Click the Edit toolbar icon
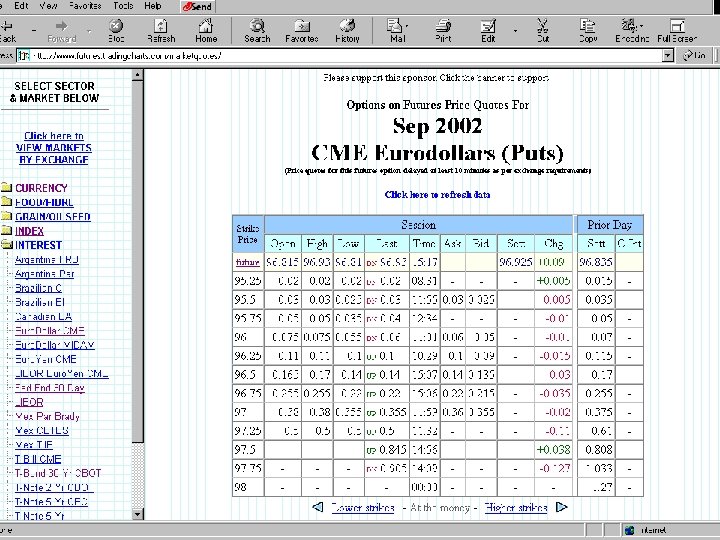Viewport: 720px width, 540px height. 488,31
